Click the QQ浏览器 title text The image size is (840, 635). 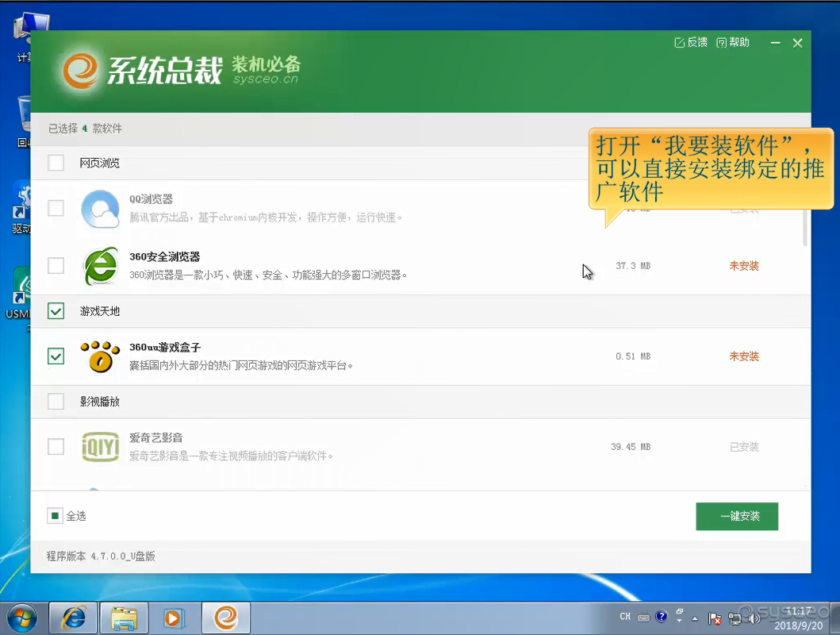151,199
